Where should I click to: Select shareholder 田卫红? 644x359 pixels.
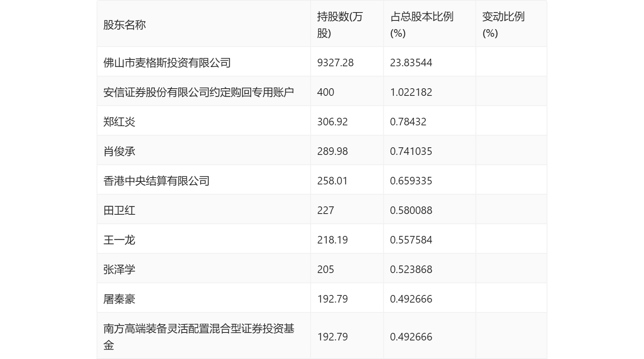coord(119,210)
